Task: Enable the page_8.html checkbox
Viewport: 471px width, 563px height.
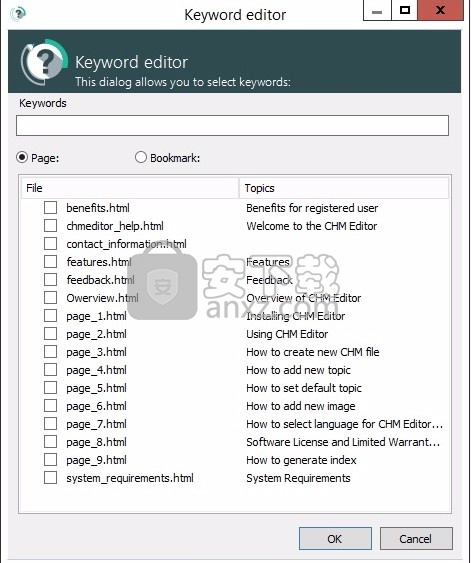Action: (x=50, y=442)
